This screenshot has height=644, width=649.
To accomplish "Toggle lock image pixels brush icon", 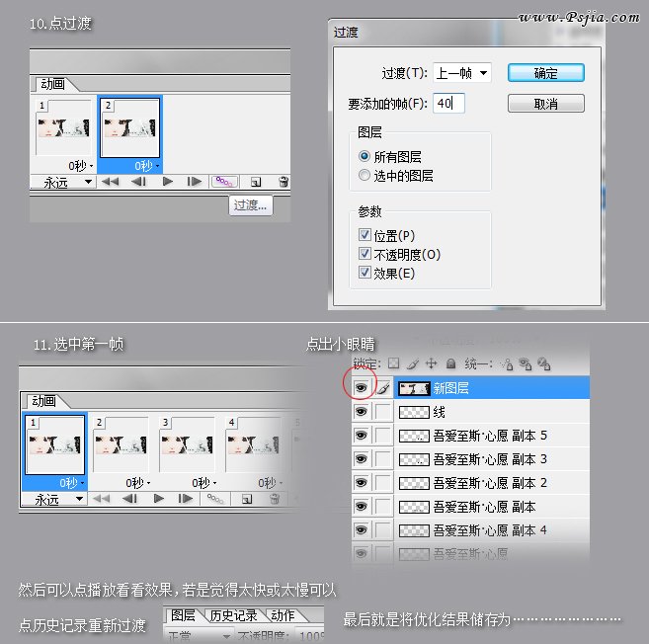I will [413, 363].
